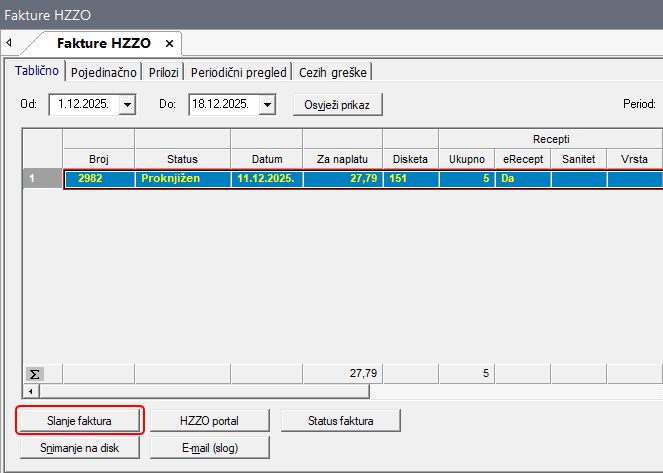Open the HZZO portal button
This screenshot has height=473, width=663.
pyautogui.click(x=210, y=420)
